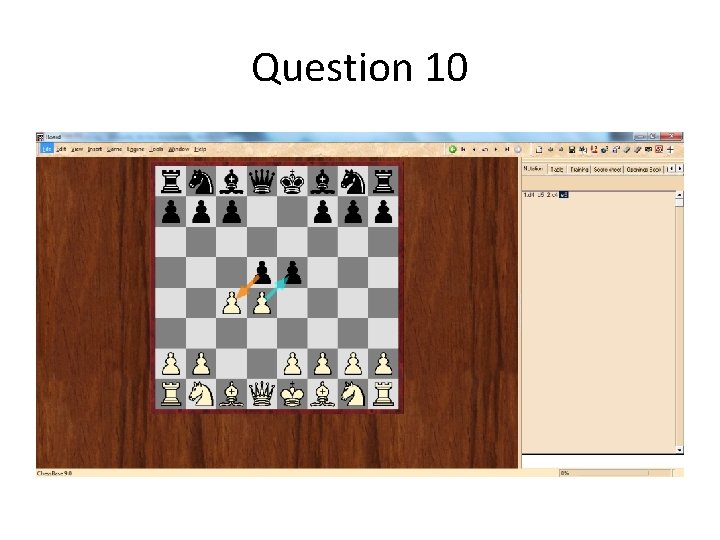Open the Window menu
Viewport: 720px width, 540px height.
coord(179,149)
